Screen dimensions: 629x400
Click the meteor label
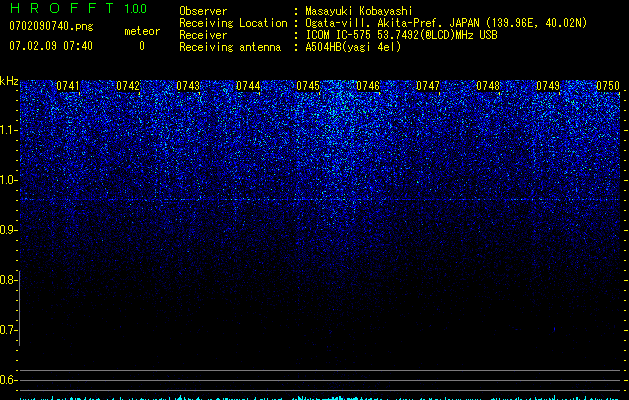tap(142, 31)
